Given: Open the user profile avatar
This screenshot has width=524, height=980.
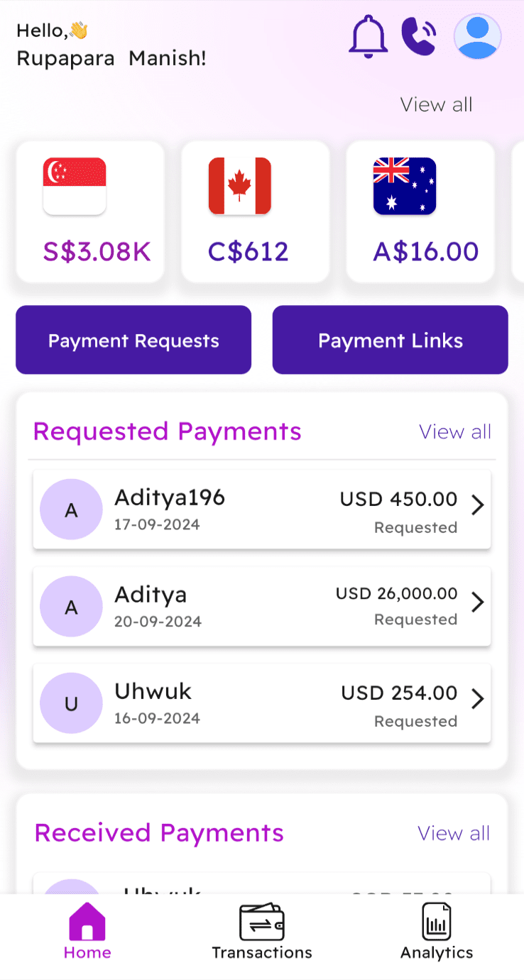Looking at the screenshot, I should [x=477, y=36].
